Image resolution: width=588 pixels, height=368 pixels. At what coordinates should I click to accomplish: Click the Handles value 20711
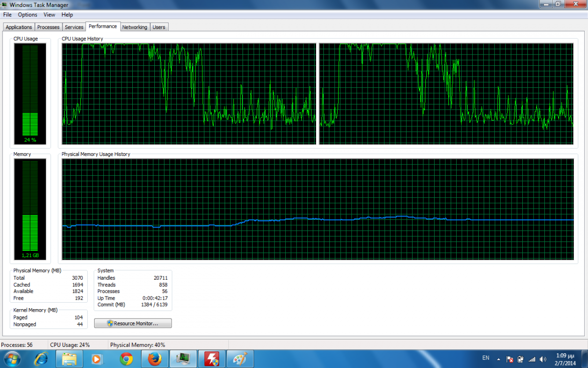tap(160, 278)
